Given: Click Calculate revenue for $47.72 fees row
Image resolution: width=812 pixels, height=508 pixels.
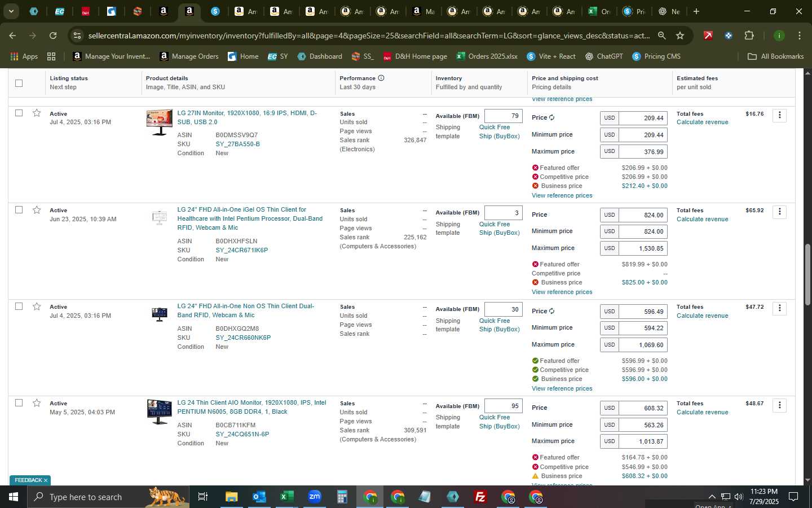Looking at the screenshot, I should coord(702,316).
